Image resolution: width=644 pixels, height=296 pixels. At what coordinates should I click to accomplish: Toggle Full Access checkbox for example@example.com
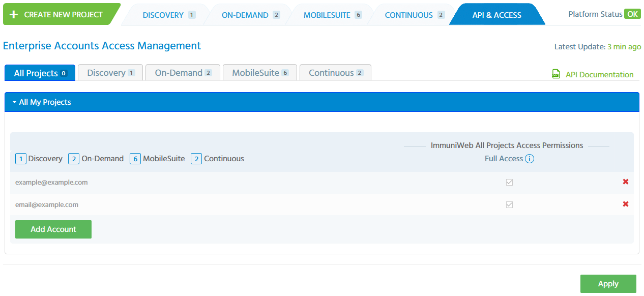(509, 182)
